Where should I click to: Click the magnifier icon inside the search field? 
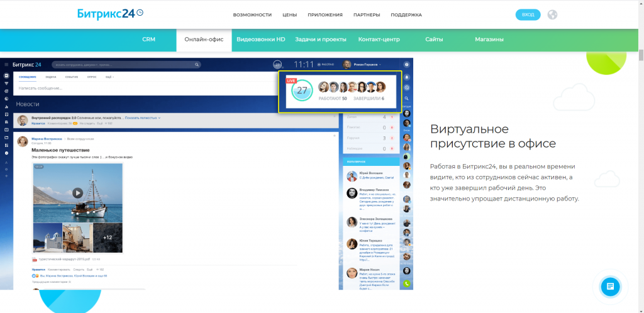(197, 64)
